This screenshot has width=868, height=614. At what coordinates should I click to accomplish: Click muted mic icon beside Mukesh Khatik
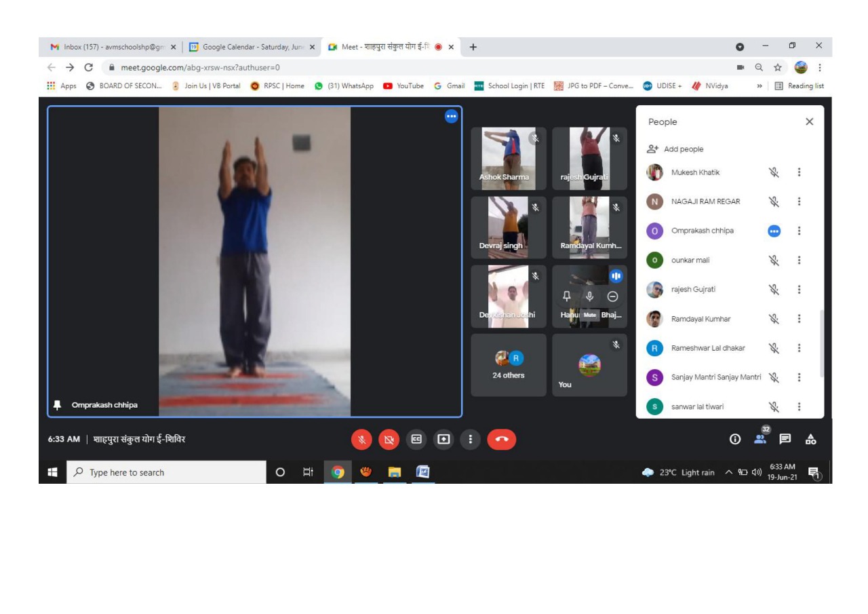coord(774,172)
